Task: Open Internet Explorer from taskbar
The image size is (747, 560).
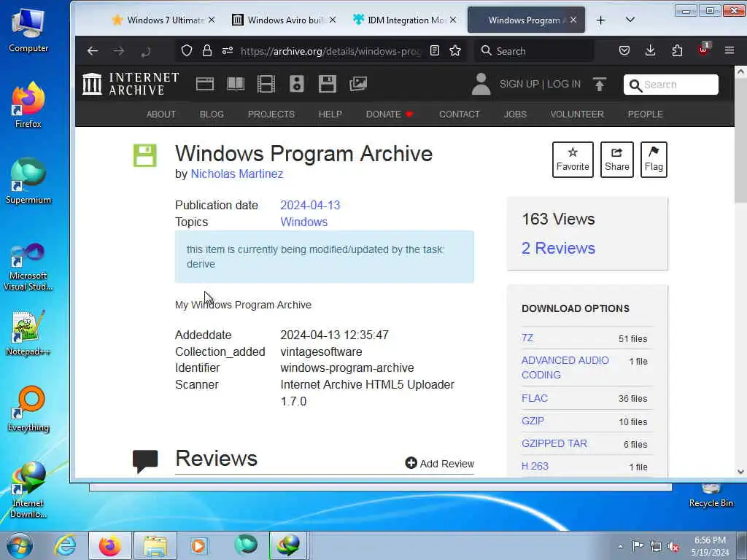Action: coord(65,545)
